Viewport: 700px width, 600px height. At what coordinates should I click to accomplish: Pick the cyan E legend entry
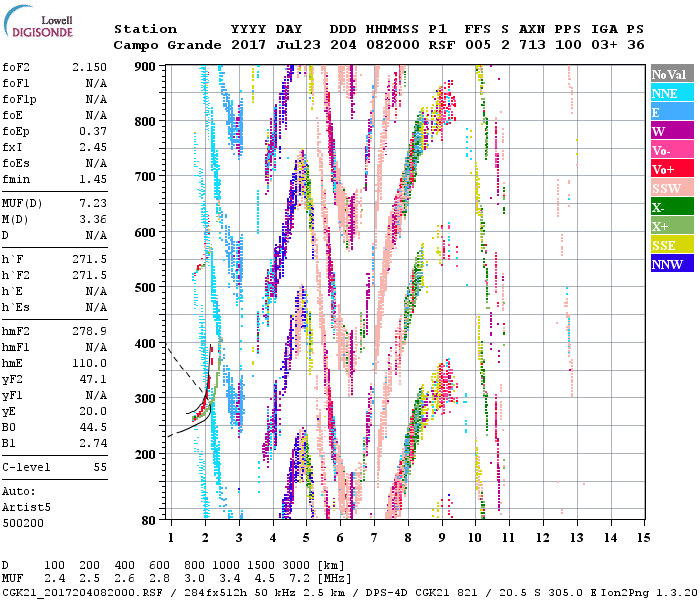coord(672,112)
